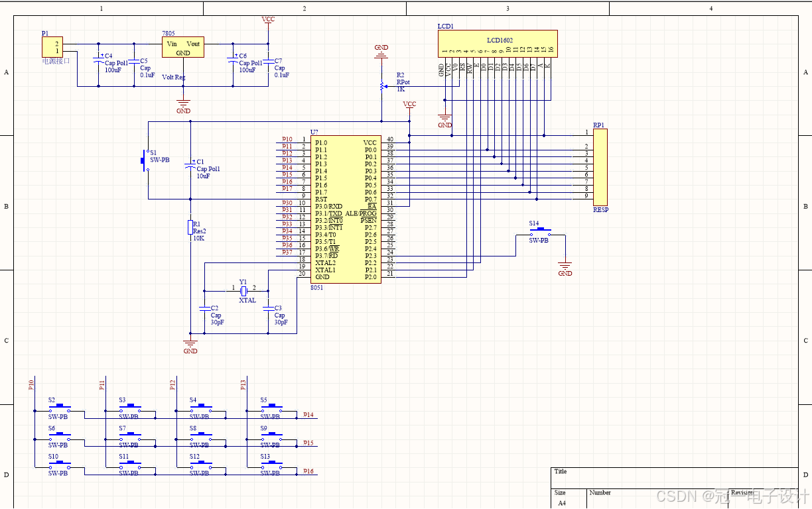
Task: Click the 'A4' size value in title block
Action: click(562, 503)
